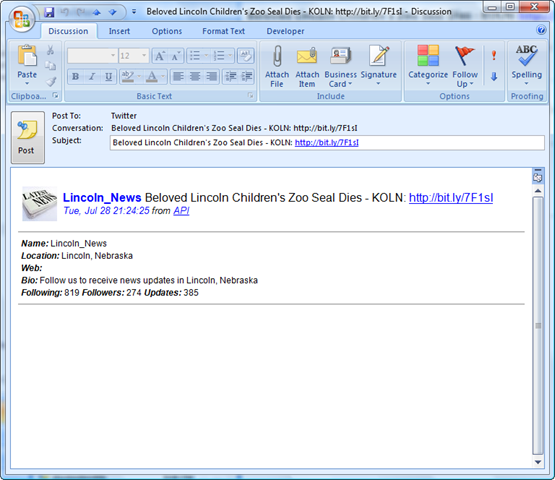Image resolution: width=555 pixels, height=480 pixels.
Task: Activate the Format Painter brush
Action: pyautogui.click(x=51, y=82)
